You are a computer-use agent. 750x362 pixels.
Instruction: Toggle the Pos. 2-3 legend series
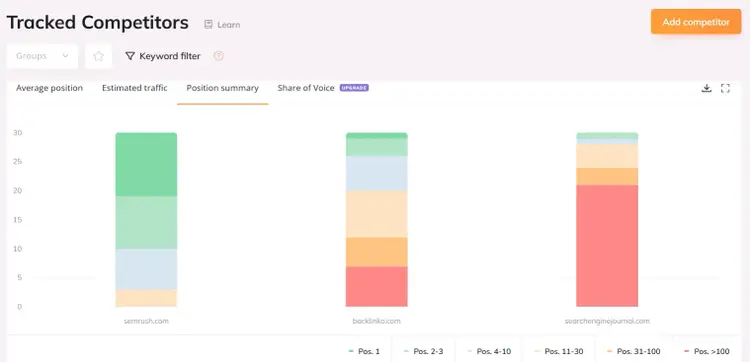coord(424,351)
